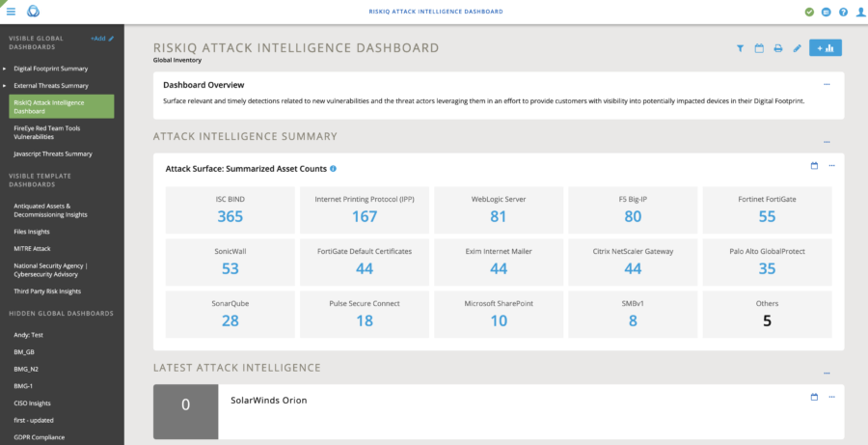
Task: Click Pulse Secure Connect count 18
Action: [365, 320]
